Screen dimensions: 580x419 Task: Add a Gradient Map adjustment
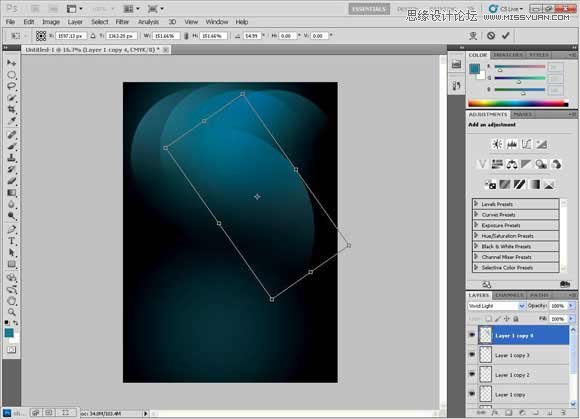534,184
